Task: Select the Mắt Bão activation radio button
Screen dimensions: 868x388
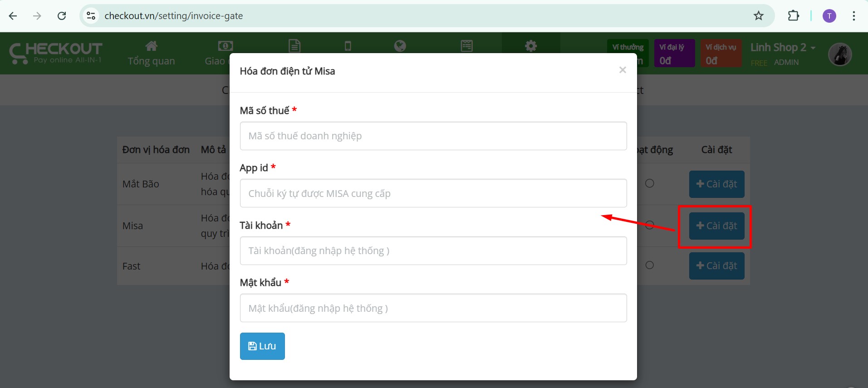Action: (x=650, y=183)
